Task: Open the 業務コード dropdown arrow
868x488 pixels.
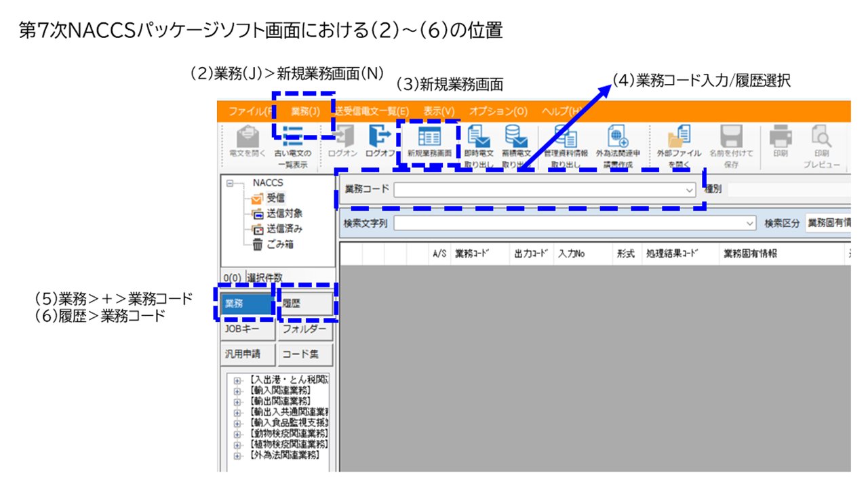Action: tap(690, 190)
